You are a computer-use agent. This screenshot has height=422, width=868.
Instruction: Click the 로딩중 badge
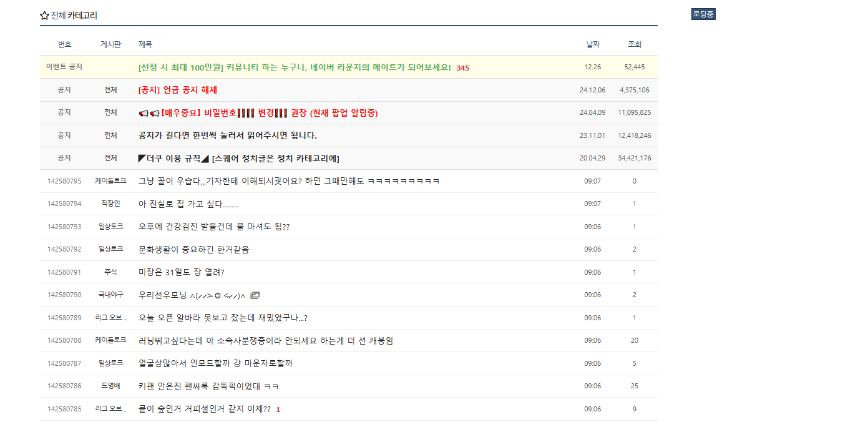point(703,14)
